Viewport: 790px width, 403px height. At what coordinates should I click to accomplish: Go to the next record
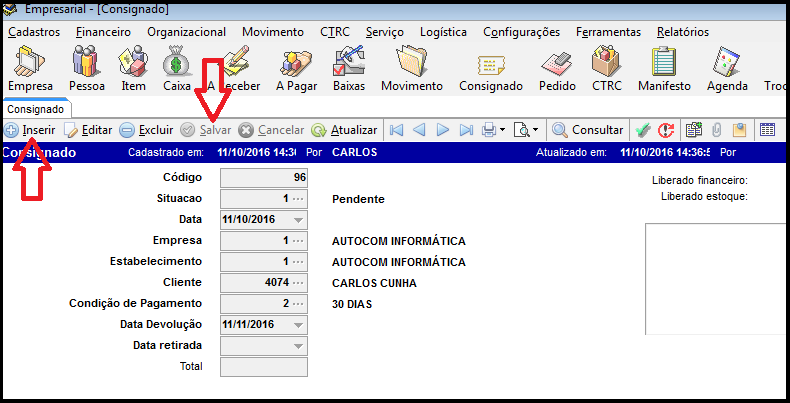(x=443, y=130)
